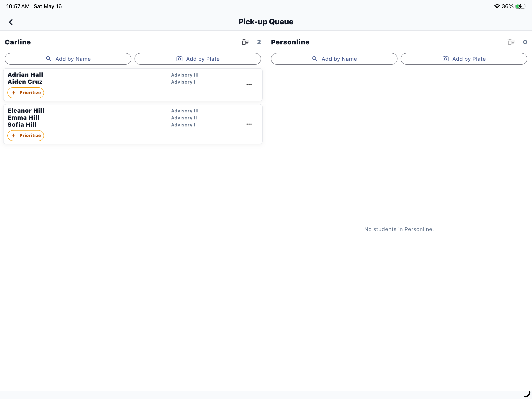The height and width of the screenshot is (399, 532).
Task: Select student name Aiden Cruz
Action: [25, 82]
